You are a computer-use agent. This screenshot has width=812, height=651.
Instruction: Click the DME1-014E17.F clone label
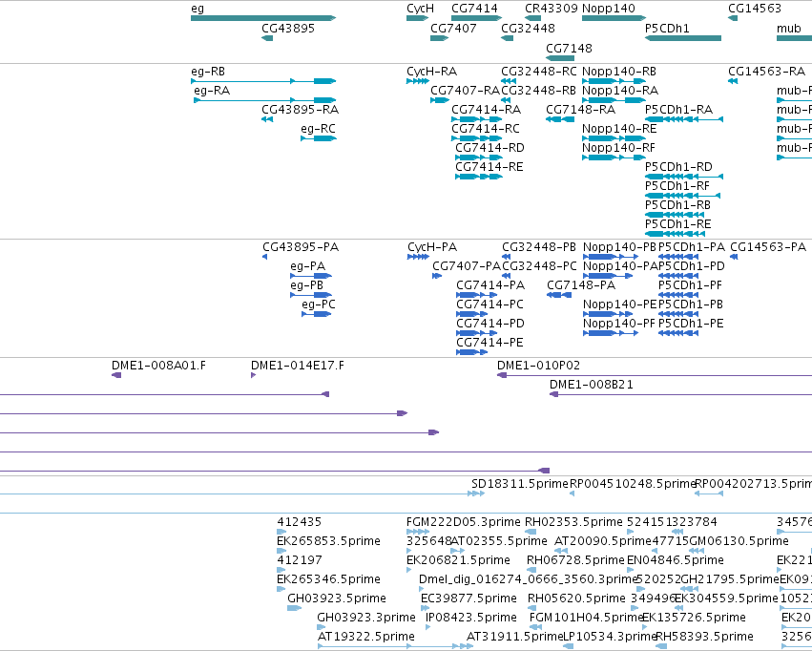coord(298,366)
